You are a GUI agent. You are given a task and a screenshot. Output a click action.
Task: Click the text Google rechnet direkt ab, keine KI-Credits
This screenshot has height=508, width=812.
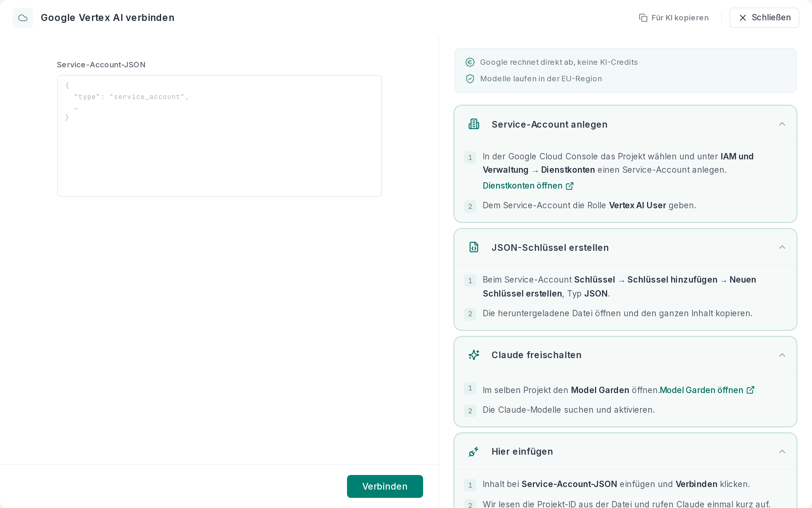(559, 62)
